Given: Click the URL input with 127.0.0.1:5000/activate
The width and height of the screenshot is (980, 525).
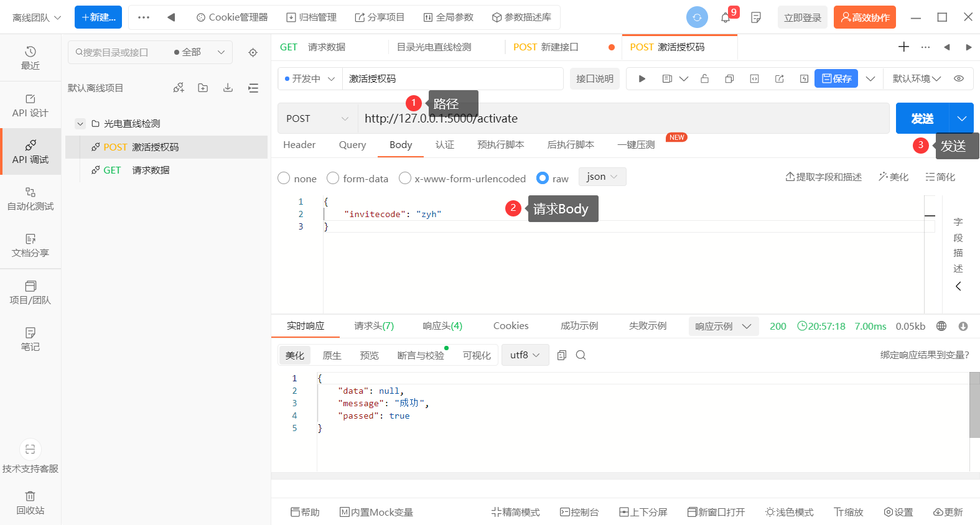Looking at the screenshot, I should [x=623, y=118].
